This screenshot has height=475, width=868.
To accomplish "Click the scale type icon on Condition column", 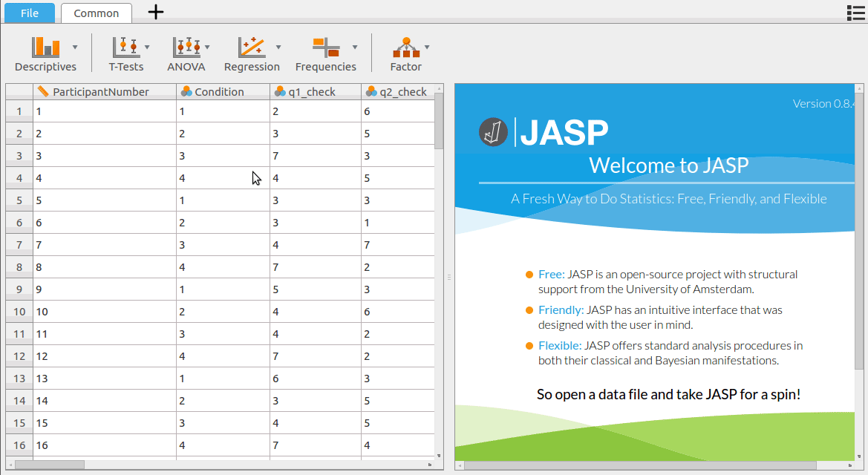I will click(185, 91).
